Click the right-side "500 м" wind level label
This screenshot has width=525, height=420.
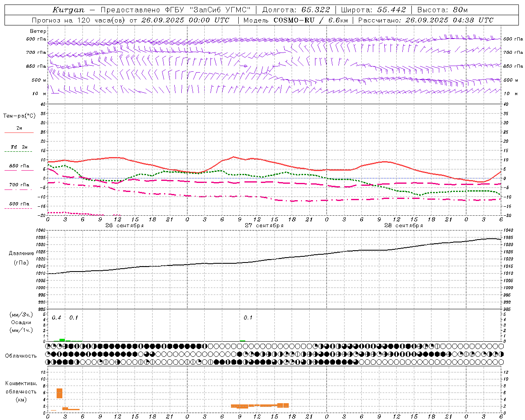click(x=511, y=80)
